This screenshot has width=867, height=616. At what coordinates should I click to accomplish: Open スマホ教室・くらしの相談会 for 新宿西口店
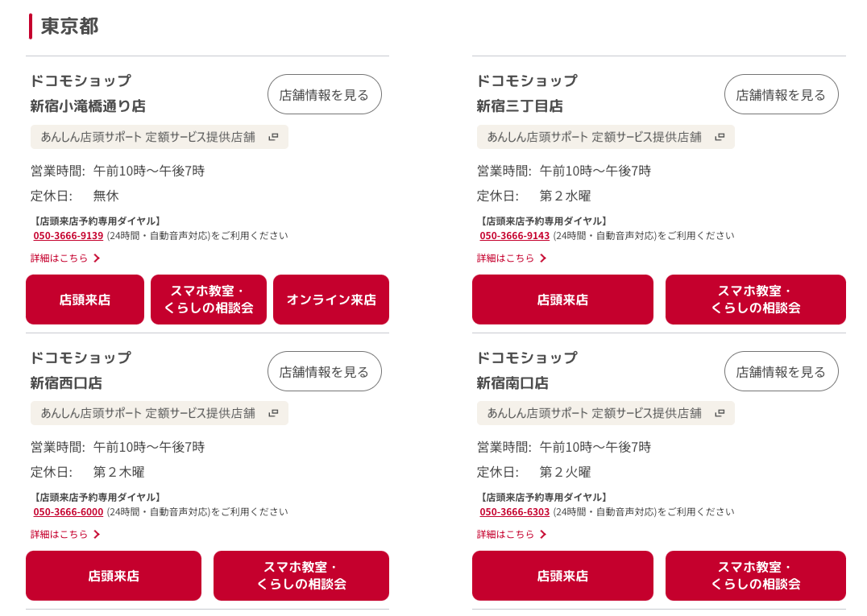click(301, 576)
